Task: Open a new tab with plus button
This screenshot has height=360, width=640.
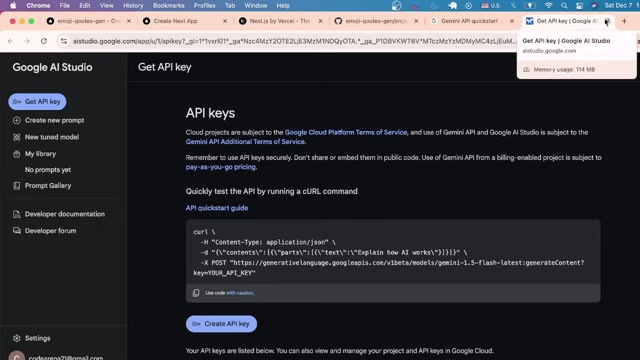Action: coord(624,21)
